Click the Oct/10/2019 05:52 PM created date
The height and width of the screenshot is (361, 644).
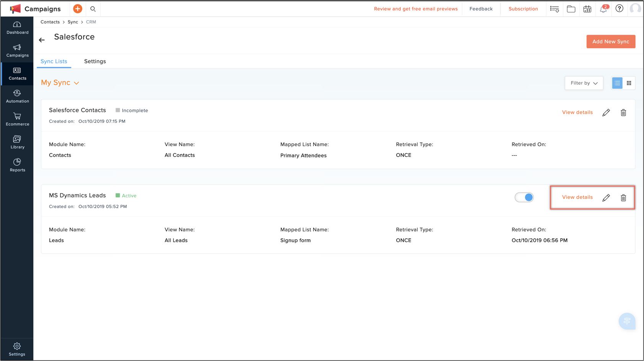click(102, 207)
